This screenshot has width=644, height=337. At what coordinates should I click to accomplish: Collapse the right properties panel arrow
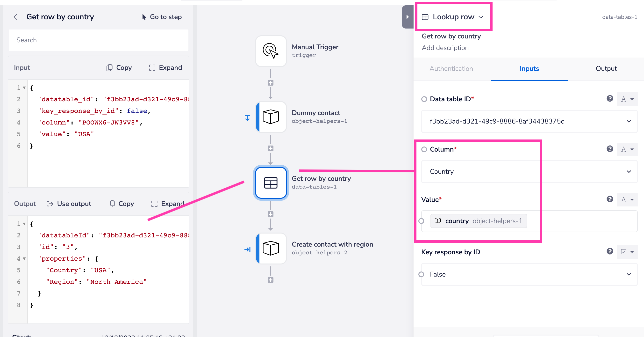[x=407, y=17]
